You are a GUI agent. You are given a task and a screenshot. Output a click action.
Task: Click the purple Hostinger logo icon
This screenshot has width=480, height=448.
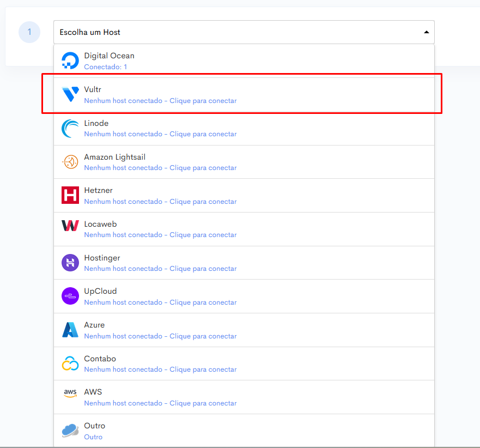click(70, 263)
